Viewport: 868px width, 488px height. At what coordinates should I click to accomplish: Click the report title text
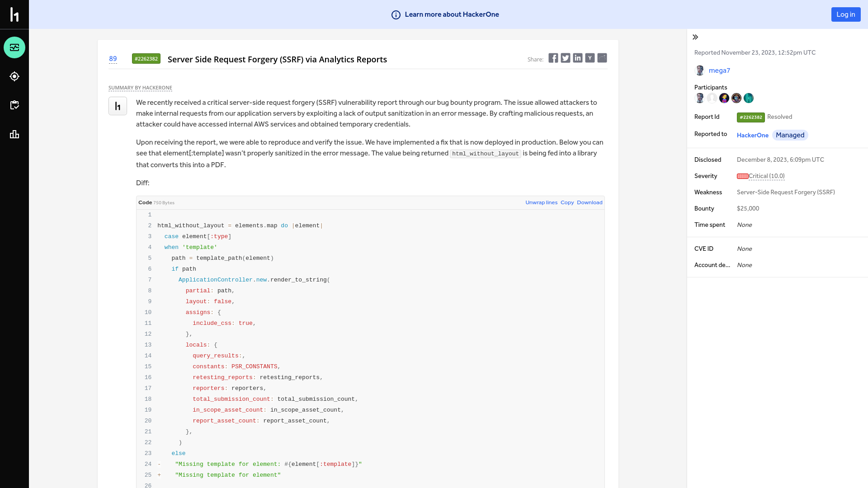click(277, 59)
